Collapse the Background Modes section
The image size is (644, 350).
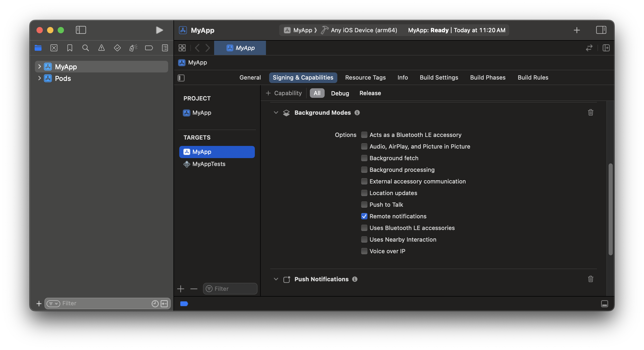[x=276, y=113]
